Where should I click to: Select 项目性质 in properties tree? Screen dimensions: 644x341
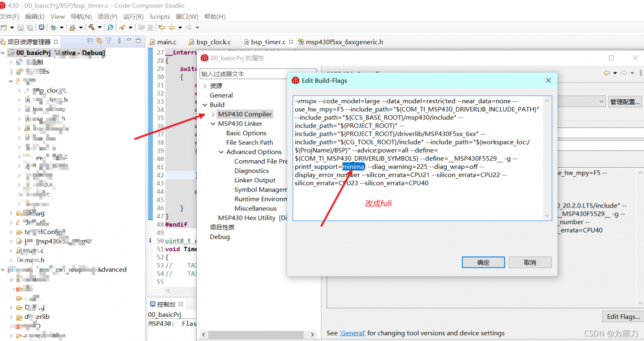point(222,227)
